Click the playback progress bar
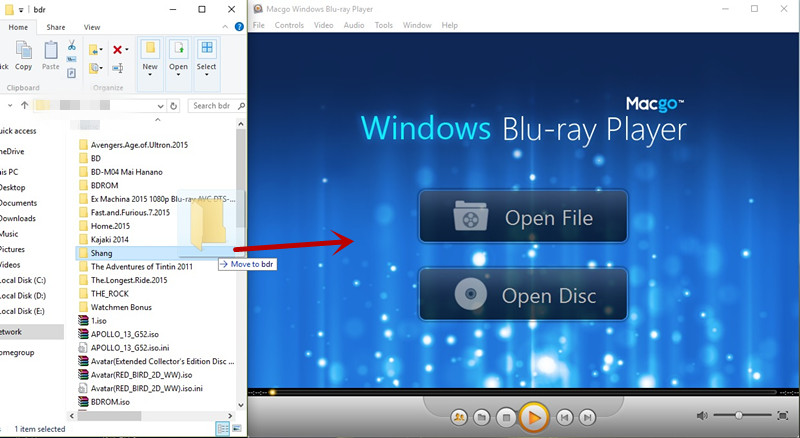The image size is (800, 438). pos(523,392)
